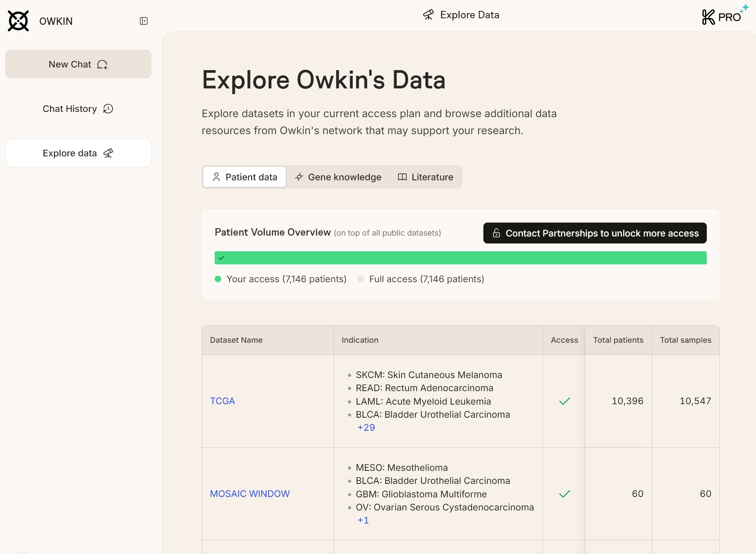Click the MOSAIC WINDOW access checkmark
Screen dimensions: 756x554
(x=564, y=494)
